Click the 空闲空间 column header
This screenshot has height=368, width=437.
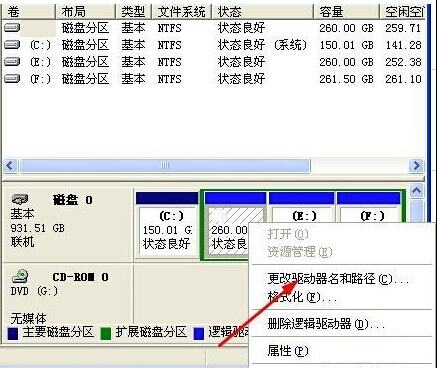403,12
